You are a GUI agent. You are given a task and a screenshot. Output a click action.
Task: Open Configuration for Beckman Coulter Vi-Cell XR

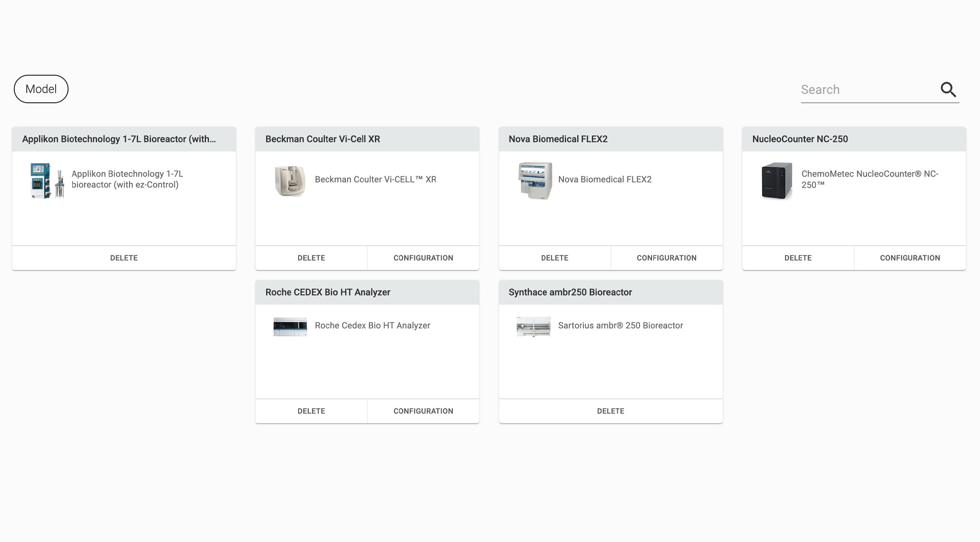point(423,258)
